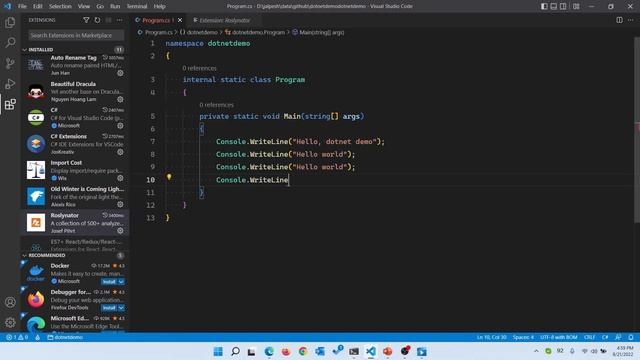Image resolution: width=640 pixels, height=360 pixels.
Task: Open the Terminal menu
Action: tap(137, 6)
